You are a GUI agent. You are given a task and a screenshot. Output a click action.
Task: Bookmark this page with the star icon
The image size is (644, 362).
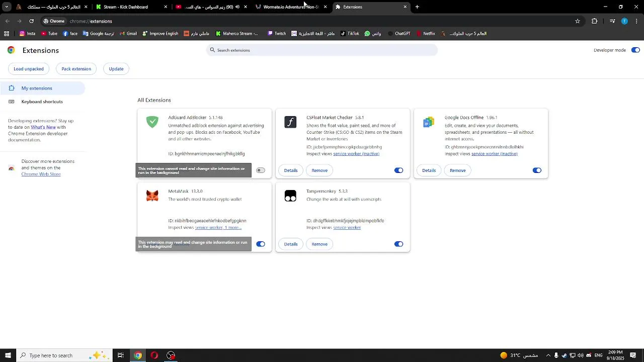(x=578, y=21)
